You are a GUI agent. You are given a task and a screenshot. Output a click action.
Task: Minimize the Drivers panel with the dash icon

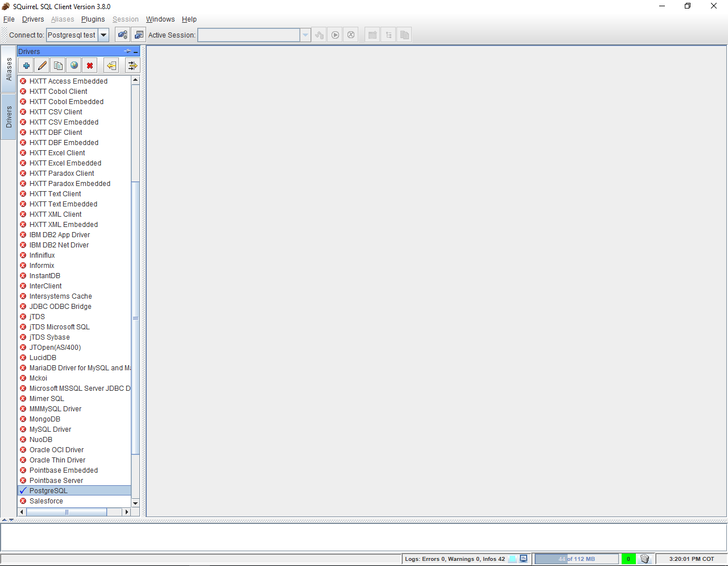136,51
